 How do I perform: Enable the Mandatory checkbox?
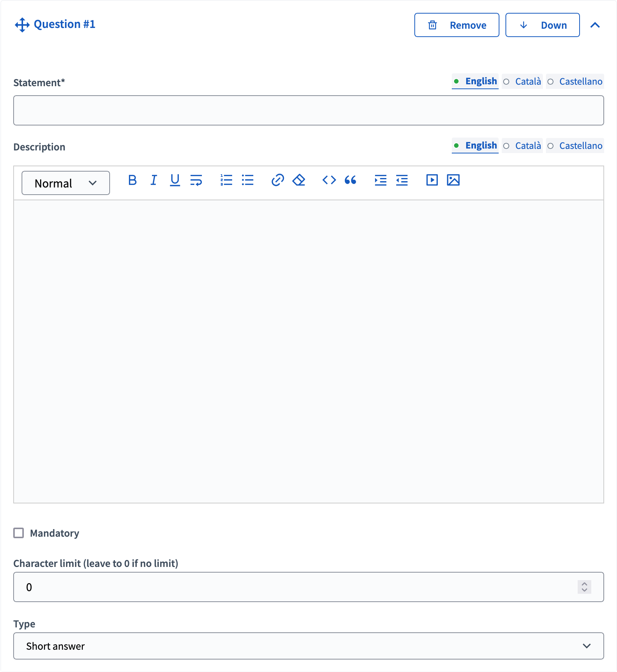coord(19,533)
